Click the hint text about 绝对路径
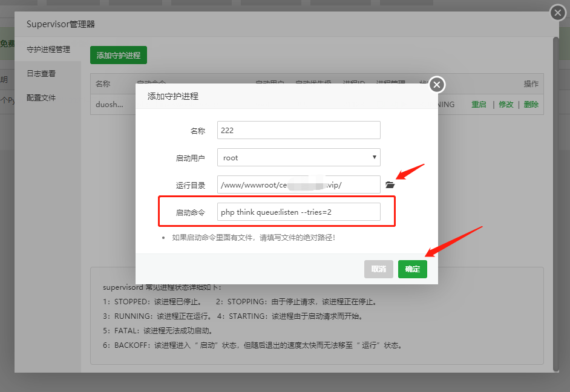570x392 pixels. coord(254,238)
